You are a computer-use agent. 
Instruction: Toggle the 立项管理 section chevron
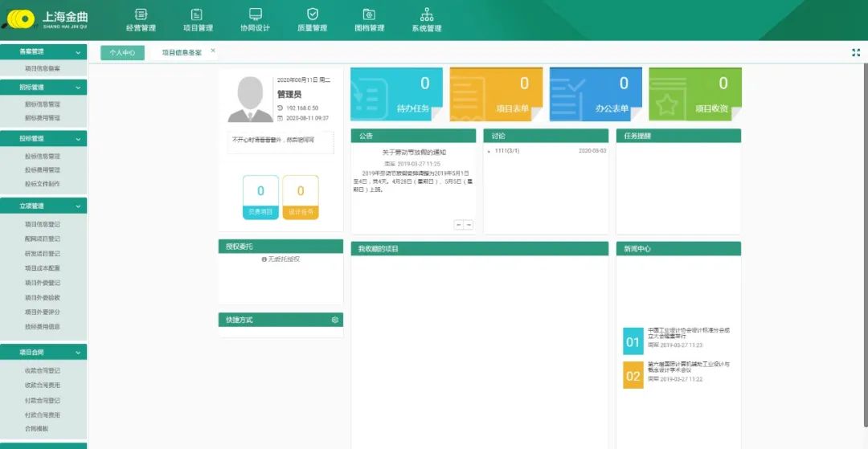(x=78, y=206)
